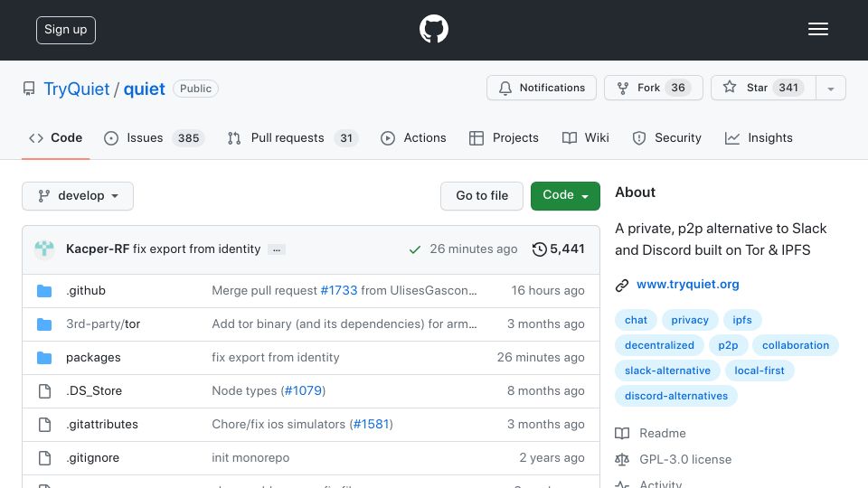
Task: Click the repository book icon beside TryQuiet
Action: pos(29,89)
